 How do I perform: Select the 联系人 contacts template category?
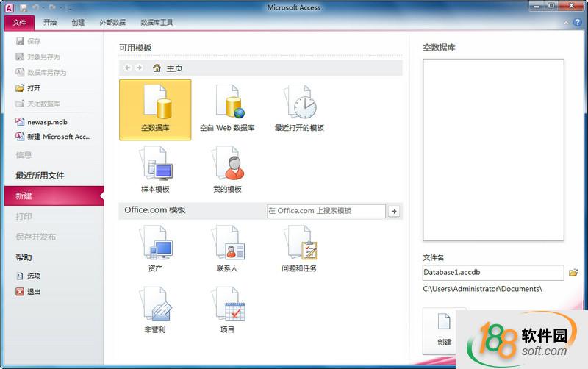pyautogui.click(x=227, y=249)
